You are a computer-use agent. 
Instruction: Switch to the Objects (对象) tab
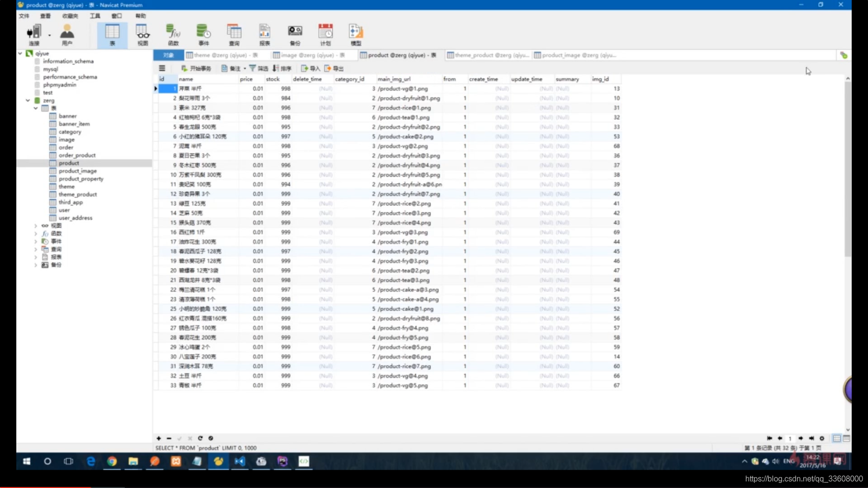click(168, 55)
